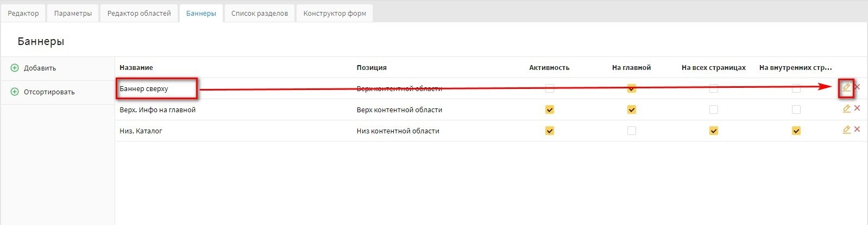868x225 pixels.
Task: Open the Параметры tab
Action: [x=73, y=14]
